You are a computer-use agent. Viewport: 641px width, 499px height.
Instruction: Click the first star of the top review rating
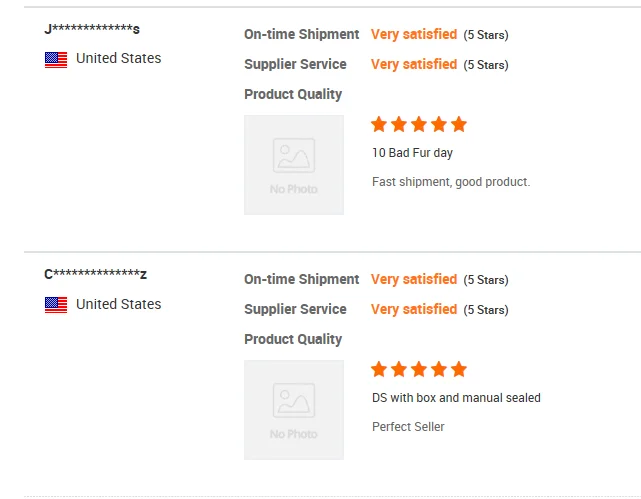pyautogui.click(x=379, y=124)
